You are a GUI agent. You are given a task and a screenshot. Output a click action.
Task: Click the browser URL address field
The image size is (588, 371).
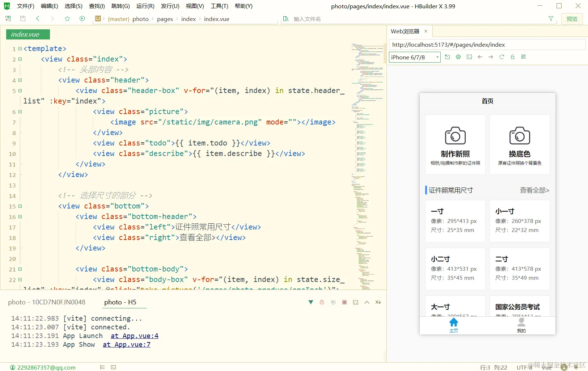tap(487, 45)
